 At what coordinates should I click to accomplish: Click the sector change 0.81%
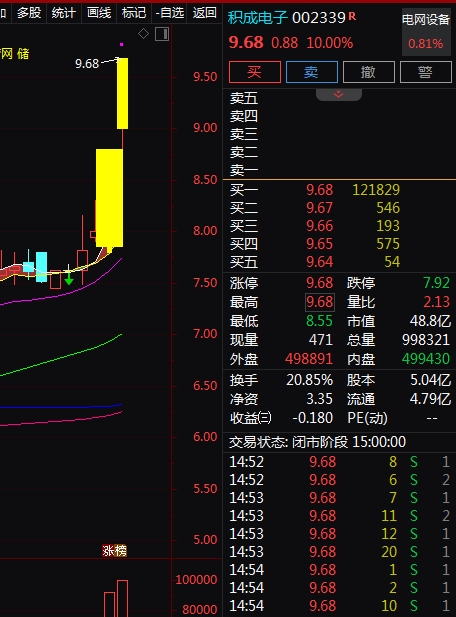tap(426, 44)
